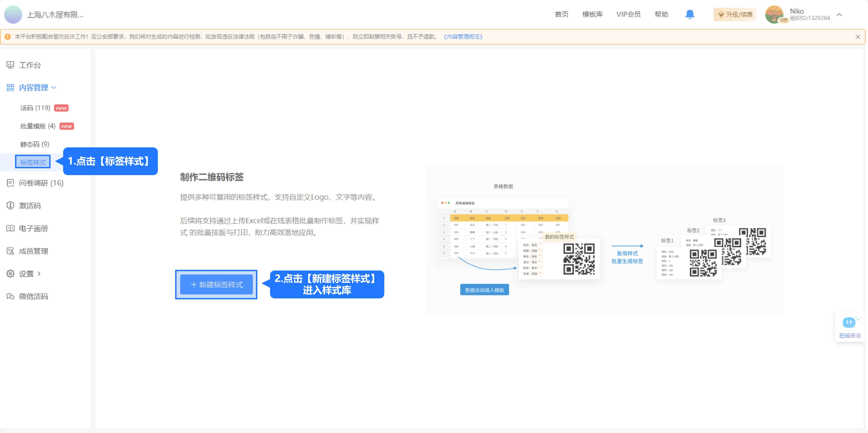Click the 成员管理 members icon
Screen dimensions: 868x433
10,251
